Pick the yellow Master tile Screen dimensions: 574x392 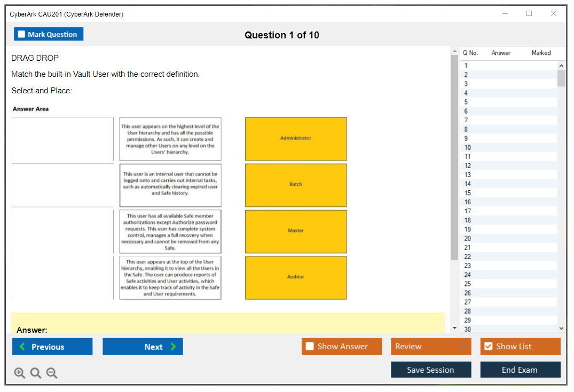(296, 231)
